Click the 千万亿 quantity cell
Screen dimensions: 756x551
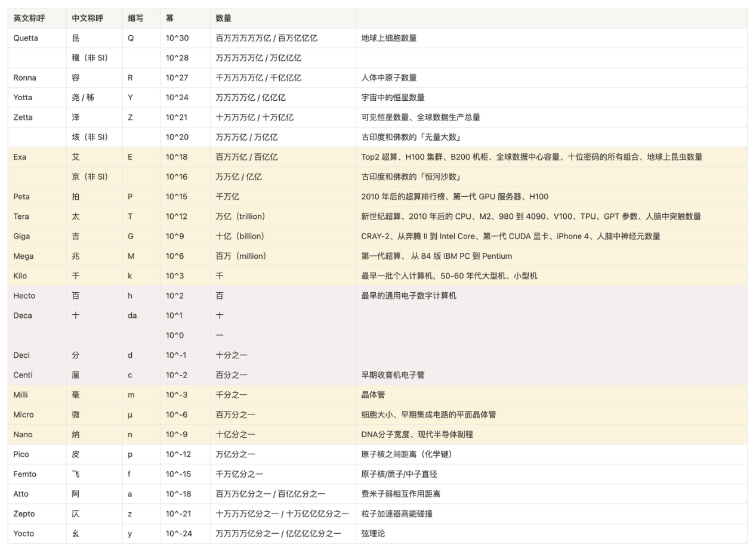coord(283,196)
